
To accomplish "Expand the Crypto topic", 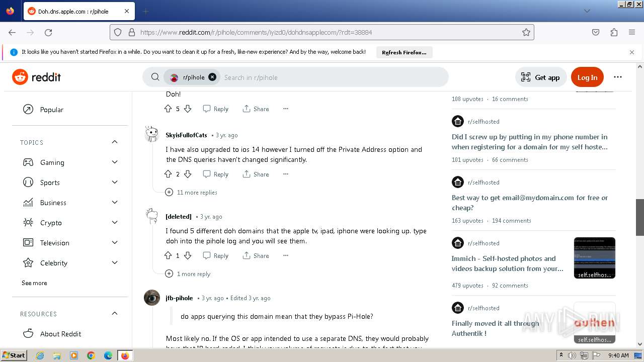I will (x=115, y=223).
